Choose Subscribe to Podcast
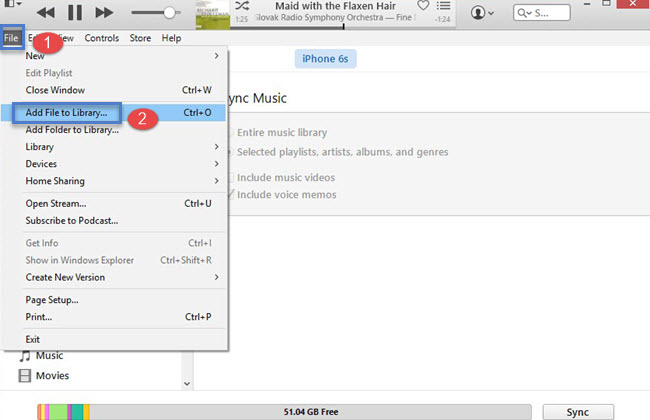The image size is (650, 420). click(x=114, y=221)
